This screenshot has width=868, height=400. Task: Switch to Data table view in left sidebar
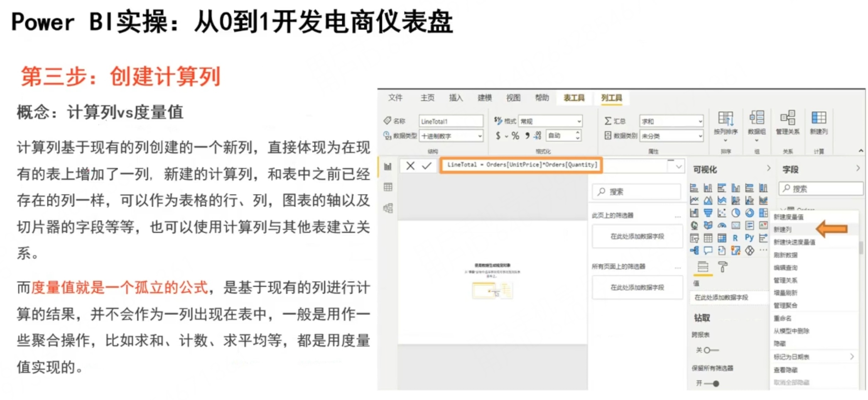388,187
